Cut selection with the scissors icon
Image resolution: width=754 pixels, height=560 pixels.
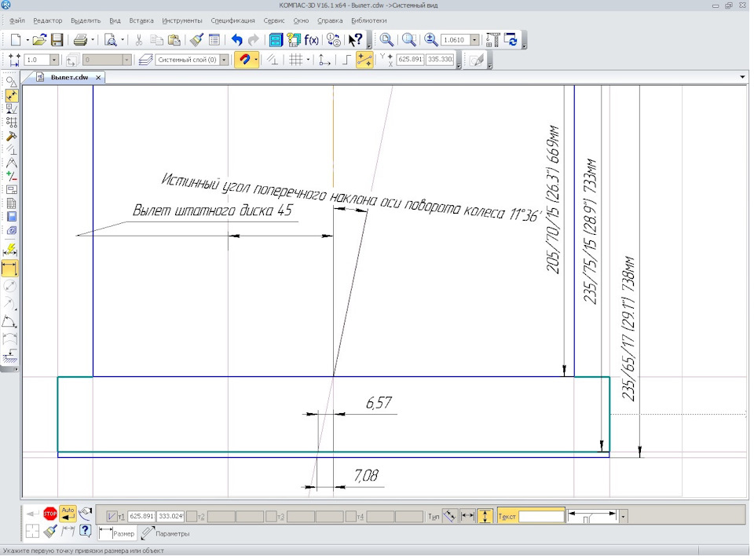coord(139,40)
